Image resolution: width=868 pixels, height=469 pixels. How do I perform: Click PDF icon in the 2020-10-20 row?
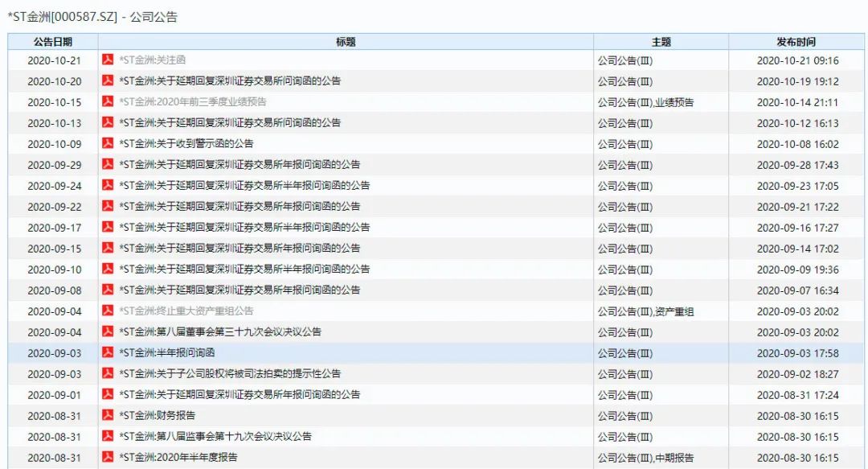[x=108, y=80]
